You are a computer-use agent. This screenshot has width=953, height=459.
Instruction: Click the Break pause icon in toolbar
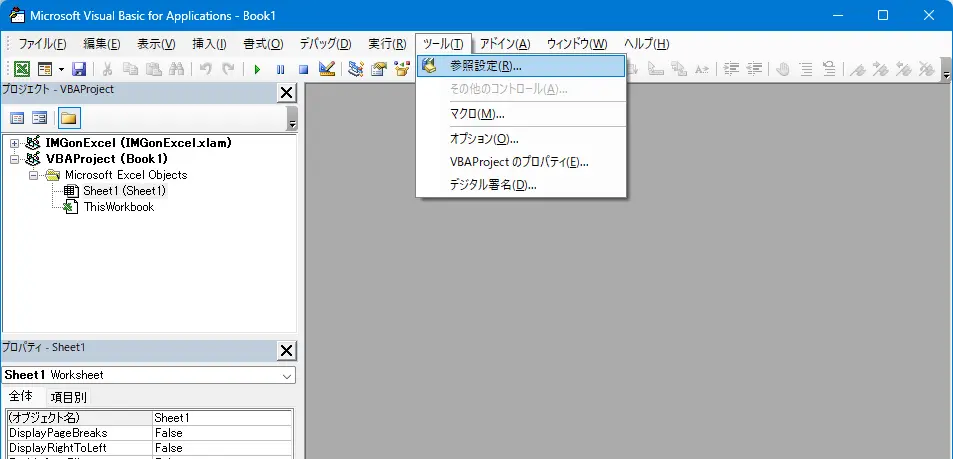(x=280, y=69)
